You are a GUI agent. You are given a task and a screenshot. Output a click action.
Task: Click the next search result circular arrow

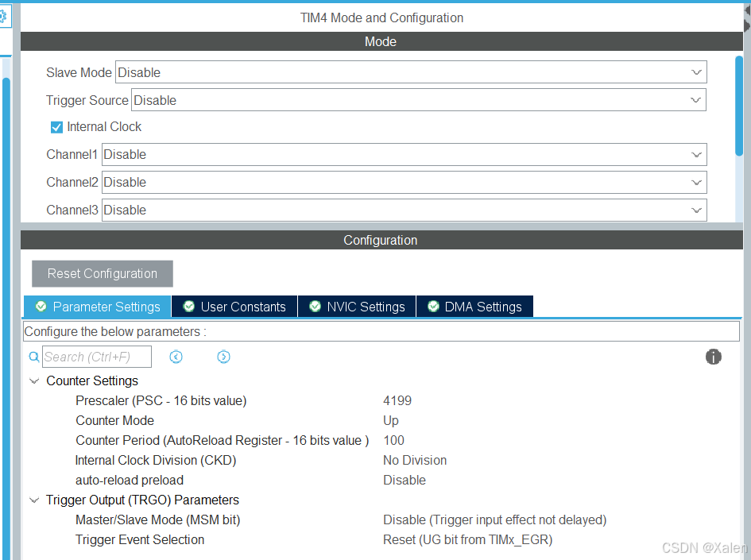tap(223, 357)
